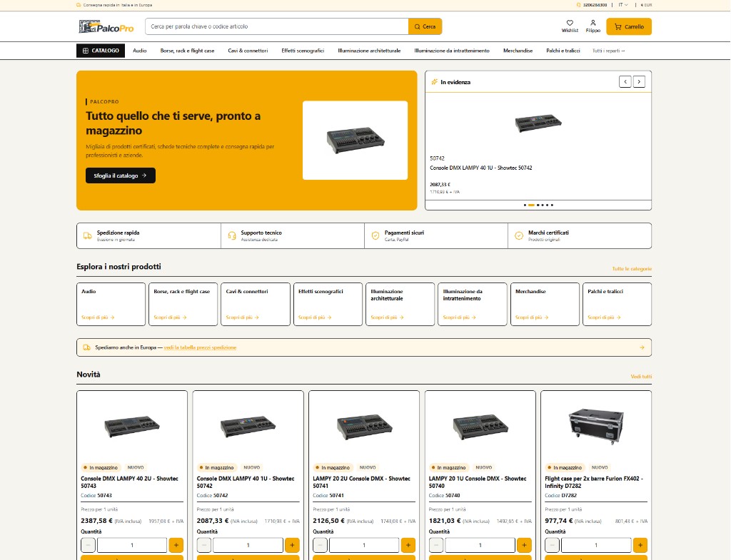Open LAMPY 20 1U Console DMX title

[478, 482]
